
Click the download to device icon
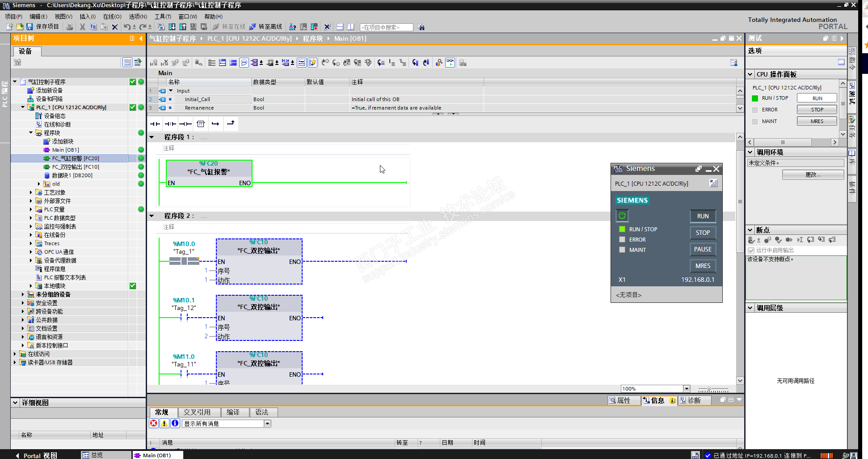click(172, 27)
